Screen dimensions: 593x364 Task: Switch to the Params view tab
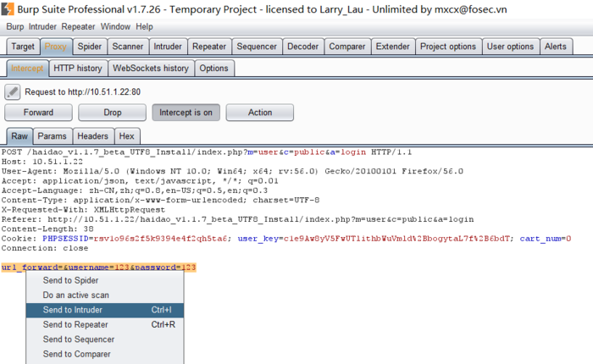(53, 136)
